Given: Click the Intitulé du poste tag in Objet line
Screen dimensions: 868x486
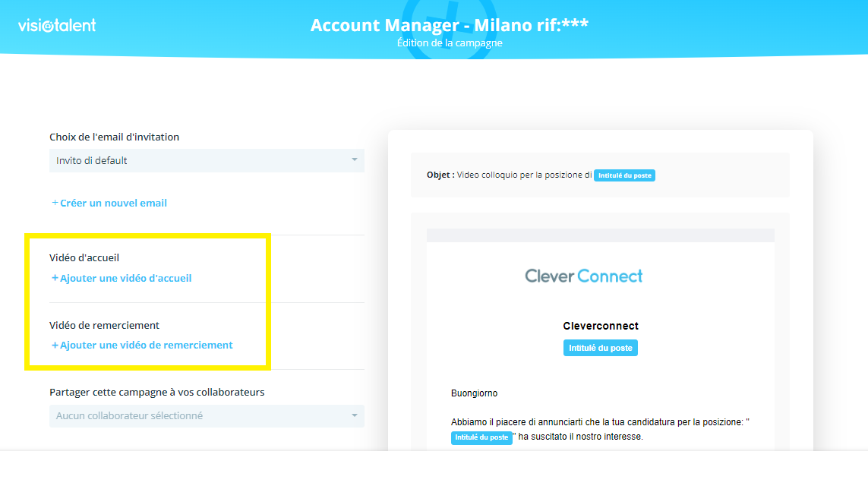Looking at the screenshot, I should point(624,175).
